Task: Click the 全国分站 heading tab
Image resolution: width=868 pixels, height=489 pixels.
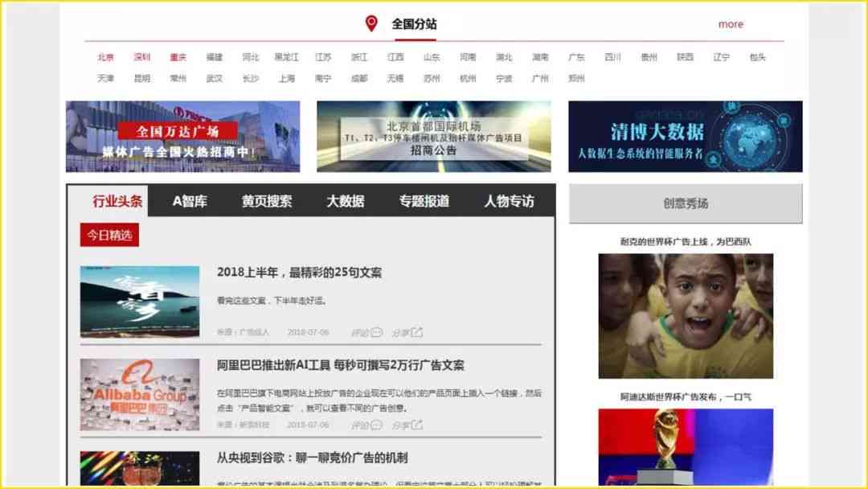Action: [415, 24]
